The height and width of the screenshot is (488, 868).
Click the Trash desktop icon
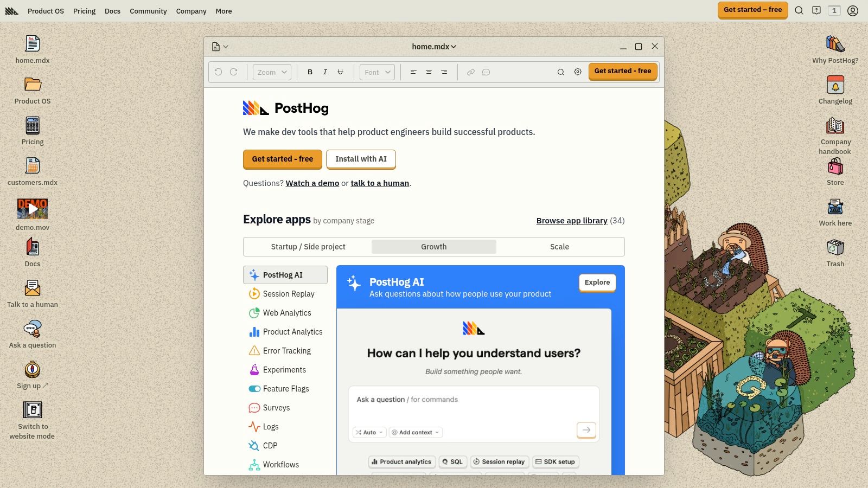coord(835,248)
